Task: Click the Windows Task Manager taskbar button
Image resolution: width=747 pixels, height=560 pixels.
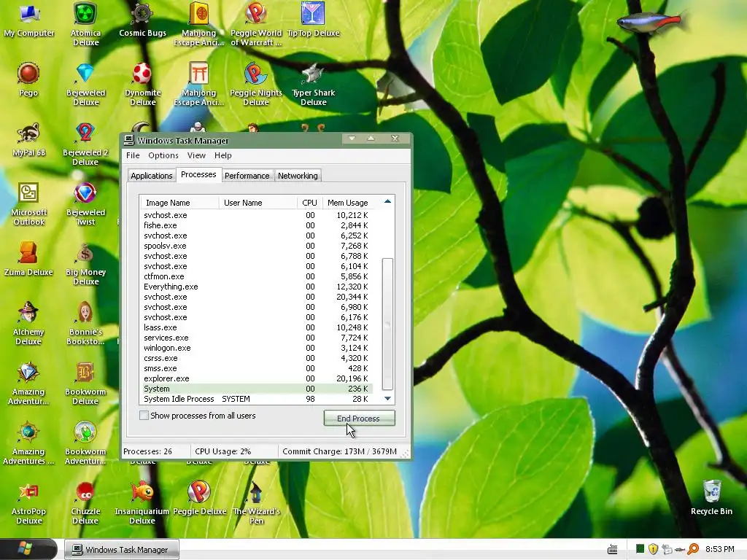Action: pos(122,550)
